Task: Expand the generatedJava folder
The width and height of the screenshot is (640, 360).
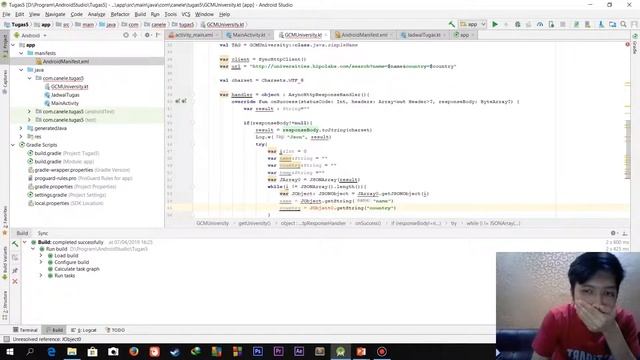Action: [x=21, y=128]
